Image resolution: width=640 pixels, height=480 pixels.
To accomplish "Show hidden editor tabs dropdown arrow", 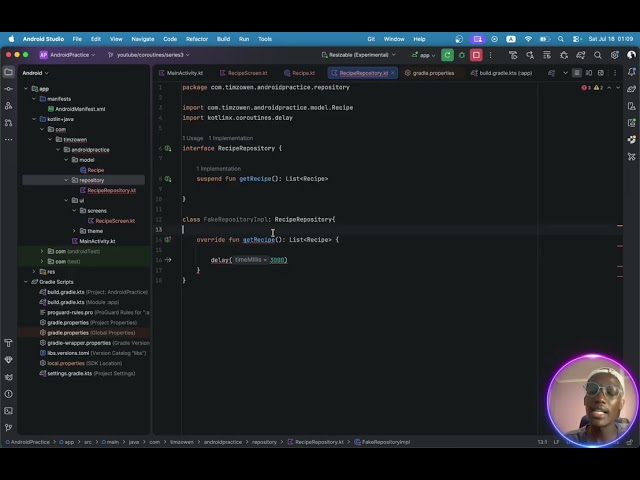I will (565, 73).
